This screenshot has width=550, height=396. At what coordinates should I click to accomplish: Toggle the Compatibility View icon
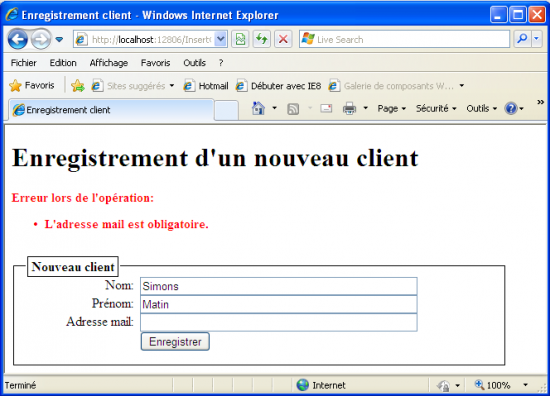(240, 39)
